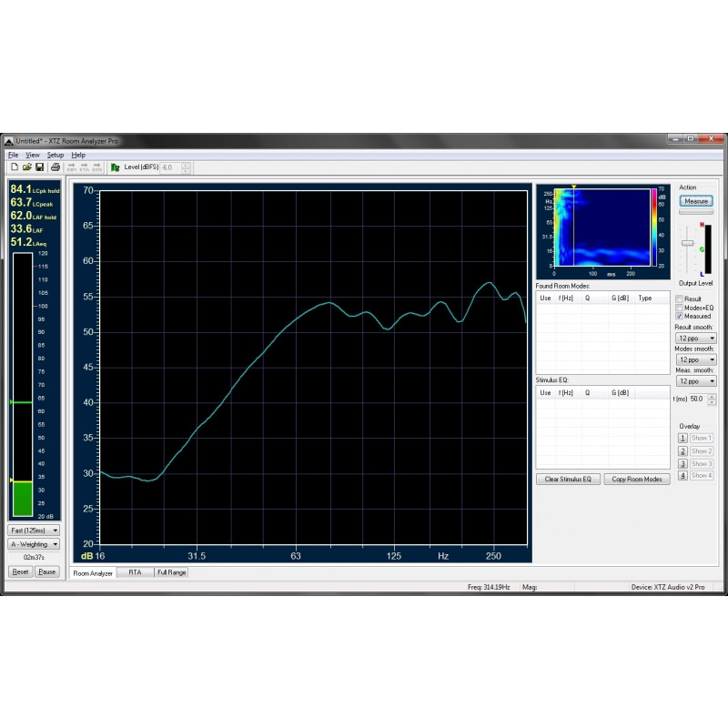Click Copy Room Modes

637,479
